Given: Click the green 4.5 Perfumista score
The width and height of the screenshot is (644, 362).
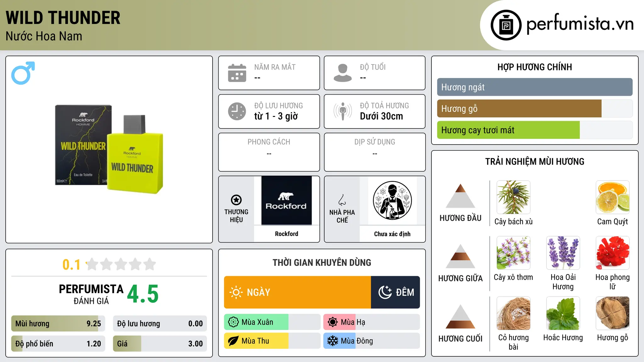Looking at the screenshot, I should 143,294.
